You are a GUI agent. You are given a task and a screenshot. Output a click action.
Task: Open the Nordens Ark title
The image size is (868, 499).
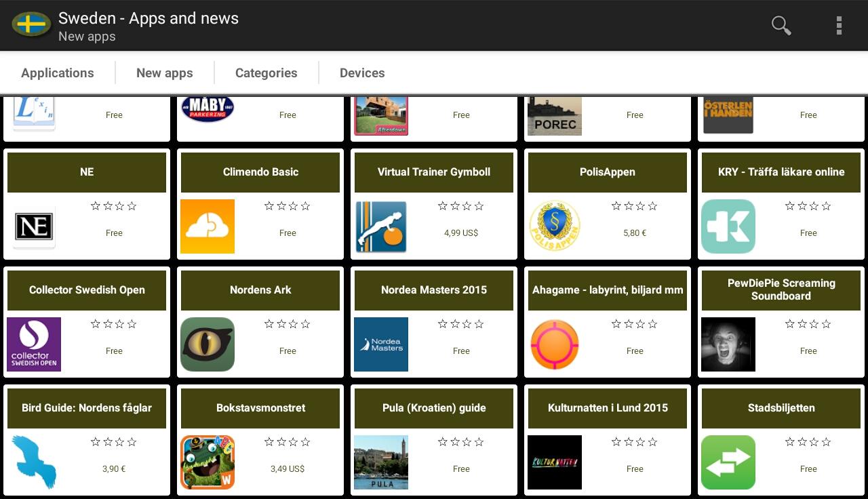click(260, 290)
